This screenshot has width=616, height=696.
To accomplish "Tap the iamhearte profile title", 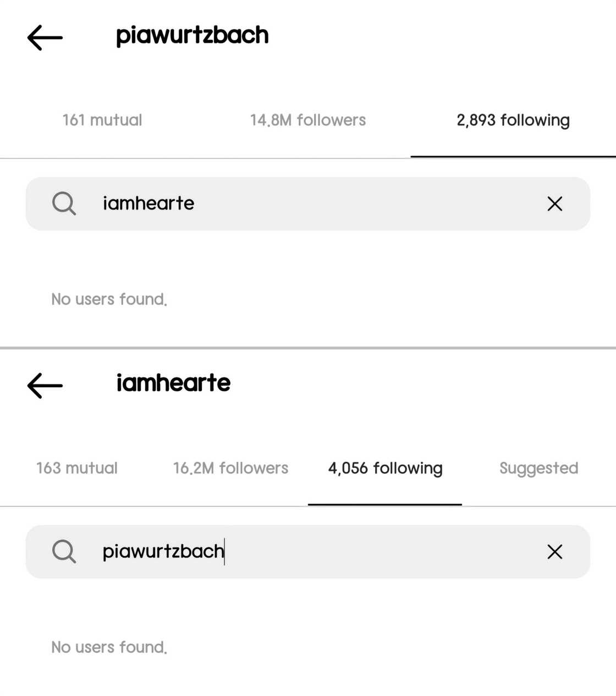I will [x=173, y=383].
